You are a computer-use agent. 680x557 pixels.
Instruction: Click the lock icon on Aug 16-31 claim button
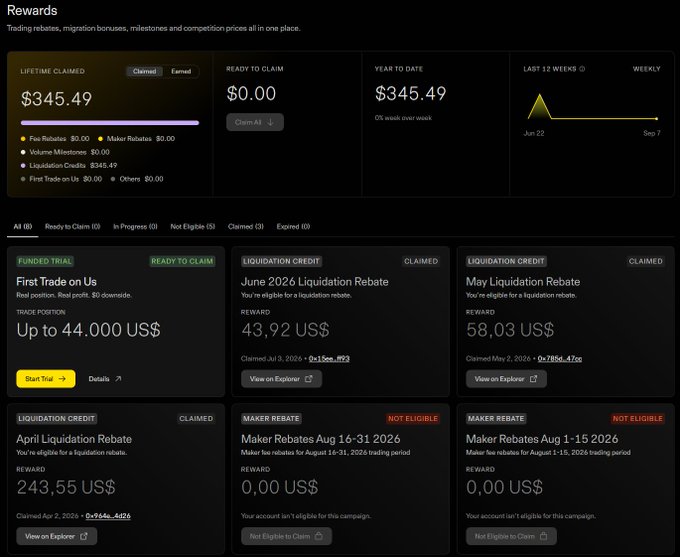pyautogui.click(x=319, y=536)
